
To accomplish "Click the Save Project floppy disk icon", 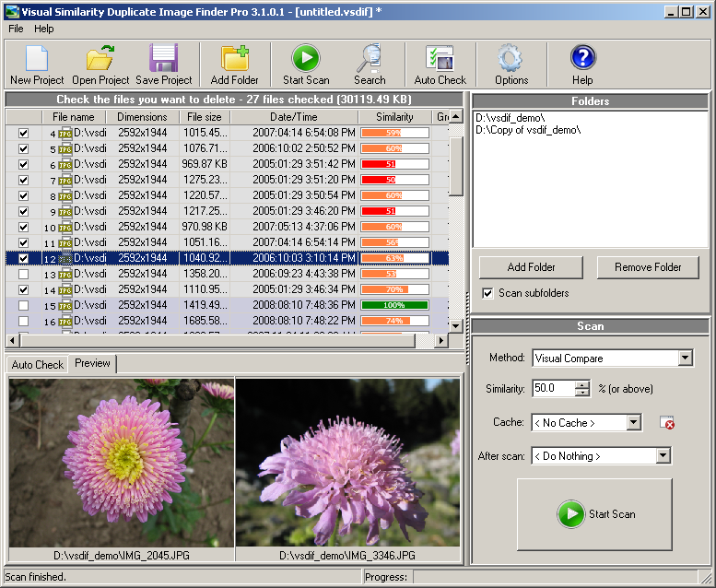I will click(163, 60).
